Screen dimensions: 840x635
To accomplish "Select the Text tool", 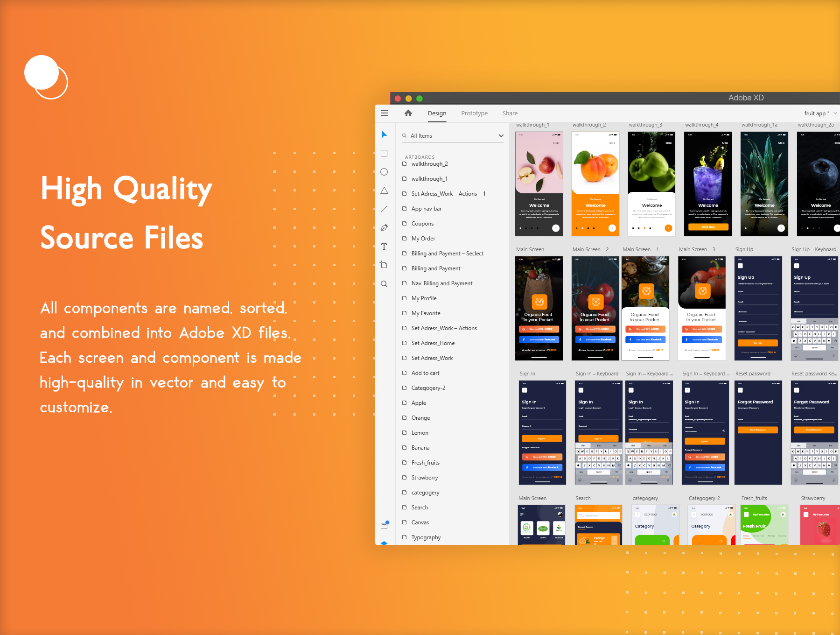I will (384, 247).
